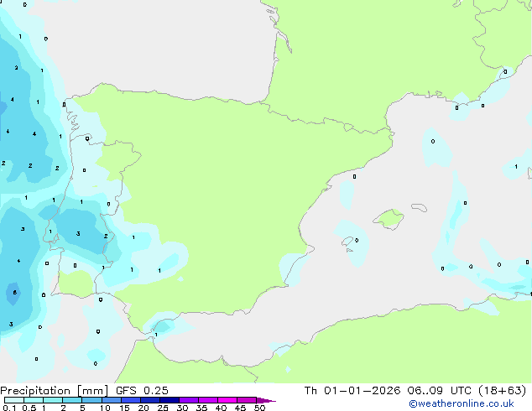This screenshot has width=532, height=411.
Task: Choose the 20–25 mm dark blue swatch
Action: coord(150,400)
